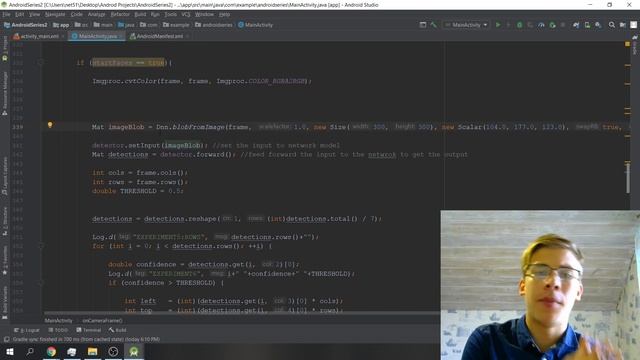This screenshot has width=640, height=360.
Task: Open the Build Variants side panel
Action: click(x=5, y=303)
